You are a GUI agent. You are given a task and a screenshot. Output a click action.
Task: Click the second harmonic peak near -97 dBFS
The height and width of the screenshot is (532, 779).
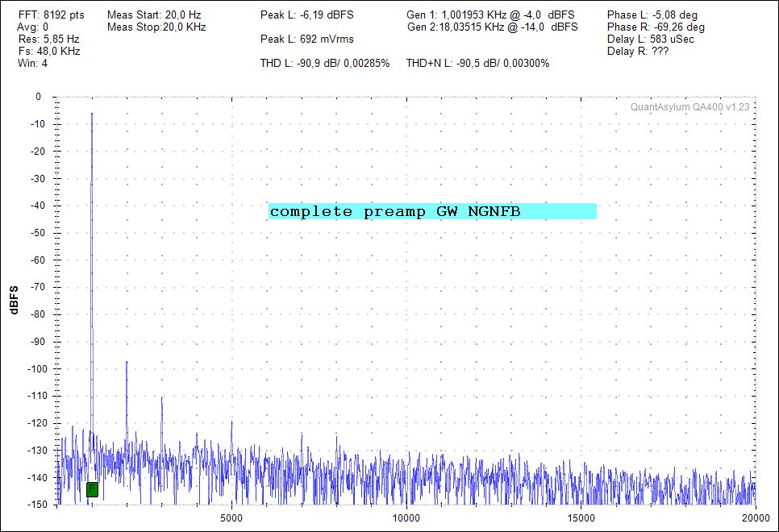(x=127, y=362)
